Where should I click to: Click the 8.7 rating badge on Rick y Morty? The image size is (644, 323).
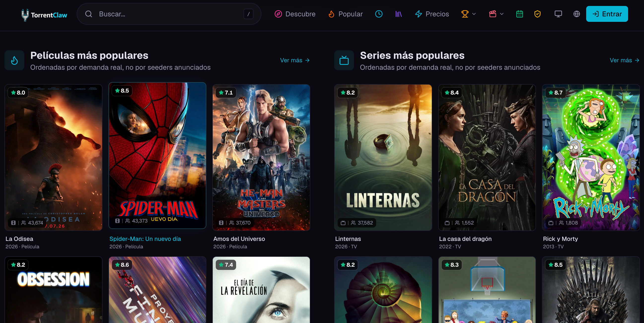(x=555, y=93)
